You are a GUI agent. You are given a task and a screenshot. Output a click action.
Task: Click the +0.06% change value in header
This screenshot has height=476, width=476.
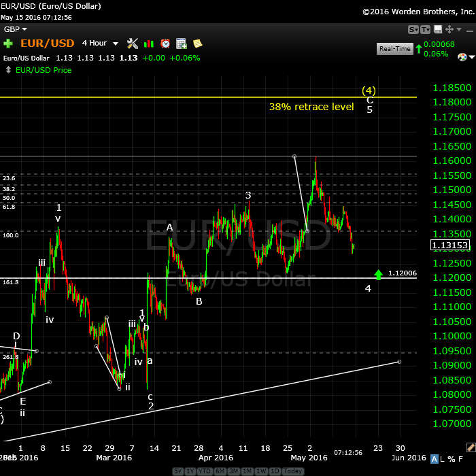185,58
